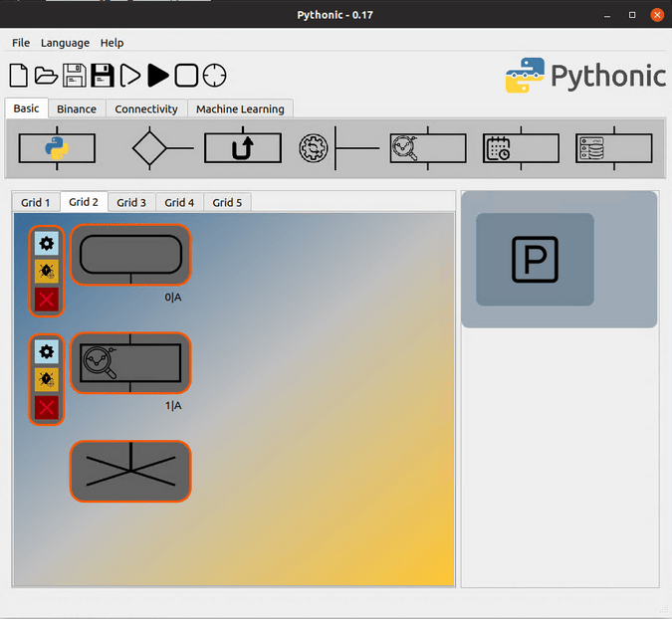Select the diamond branch element
Image resolution: width=672 pixels, height=619 pixels.
pos(150,148)
